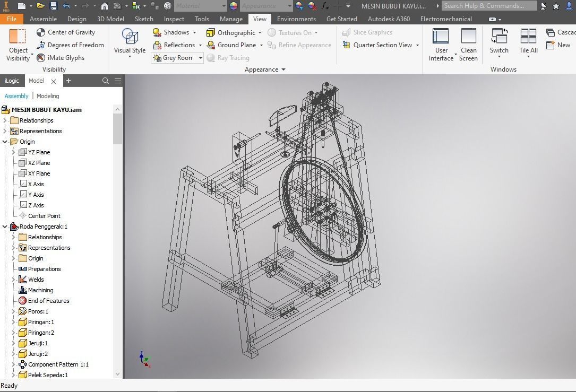This screenshot has height=392, width=576.
Task: Select the Welds tree item
Action: (31, 280)
